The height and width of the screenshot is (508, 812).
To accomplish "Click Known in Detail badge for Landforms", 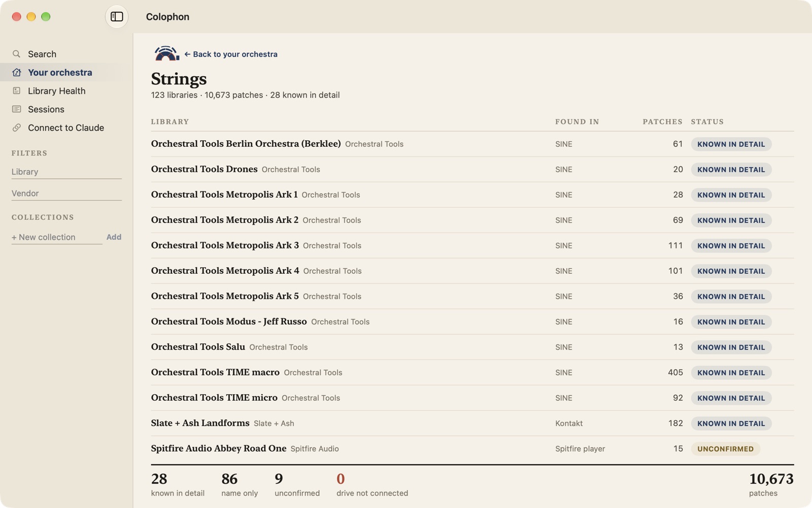I will (x=731, y=423).
